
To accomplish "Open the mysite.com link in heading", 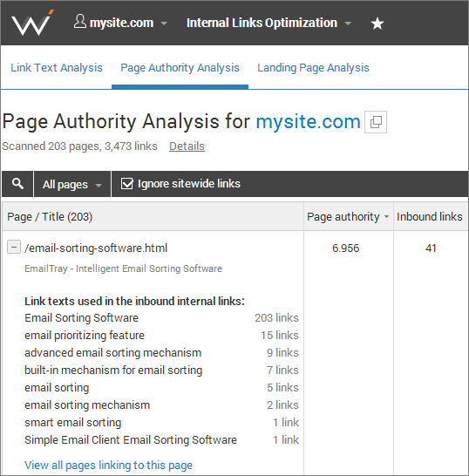I will coord(308,121).
